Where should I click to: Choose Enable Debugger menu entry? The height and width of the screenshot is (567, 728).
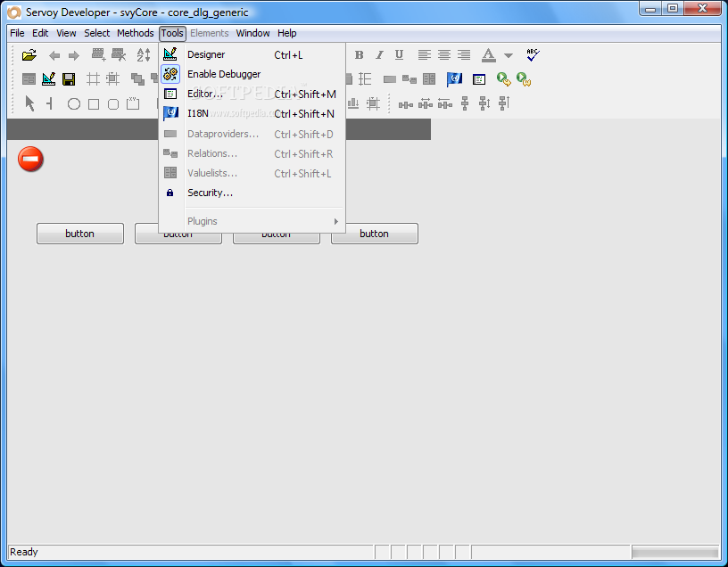point(252,74)
